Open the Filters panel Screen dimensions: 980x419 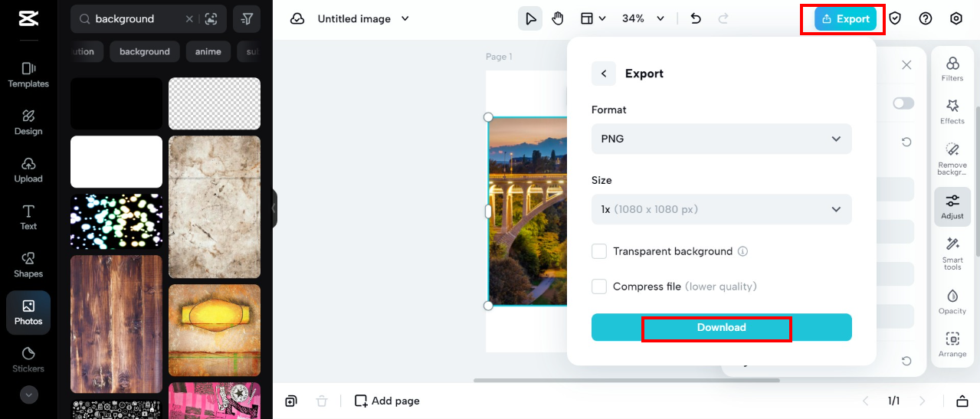coord(952,68)
